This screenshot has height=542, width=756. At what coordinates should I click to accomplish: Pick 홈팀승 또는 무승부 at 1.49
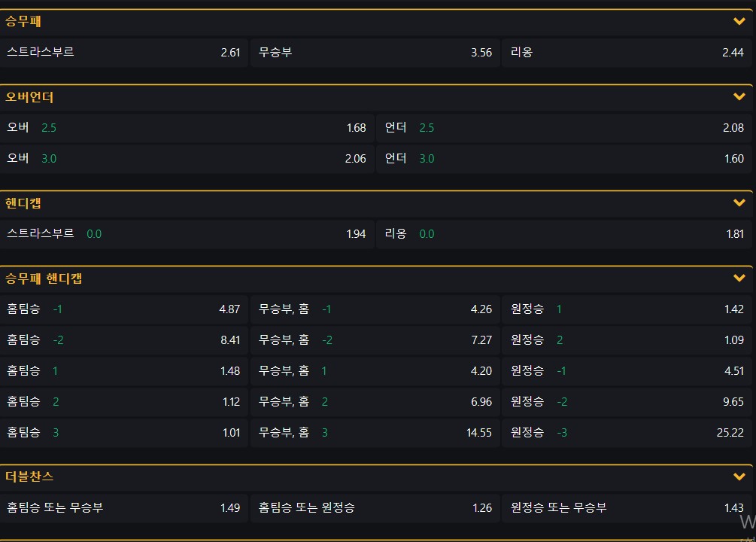124,508
